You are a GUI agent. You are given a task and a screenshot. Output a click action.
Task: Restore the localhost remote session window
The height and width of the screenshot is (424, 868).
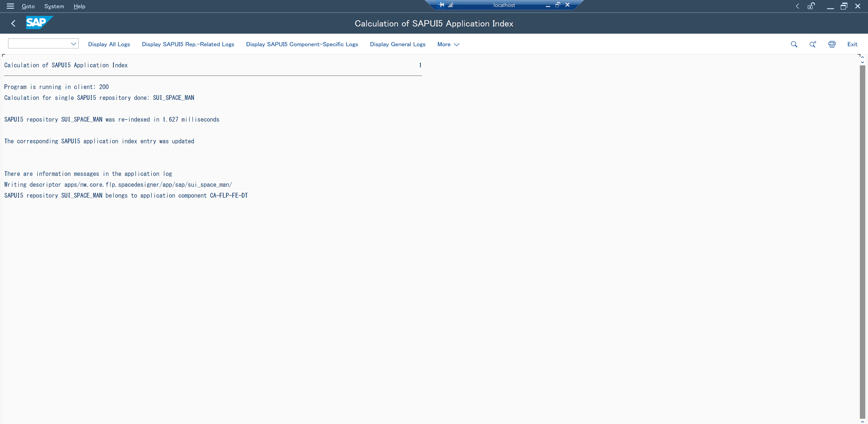click(x=558, y=5)
